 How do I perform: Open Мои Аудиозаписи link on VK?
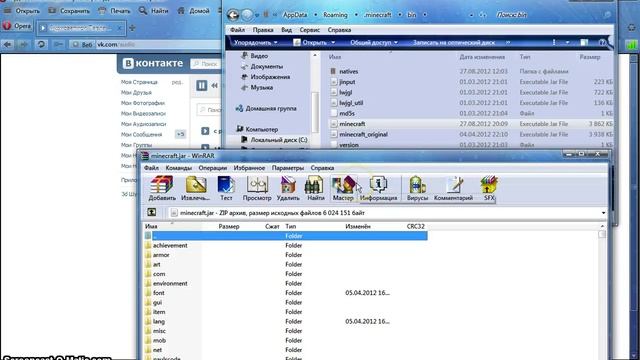click(143, 124)
